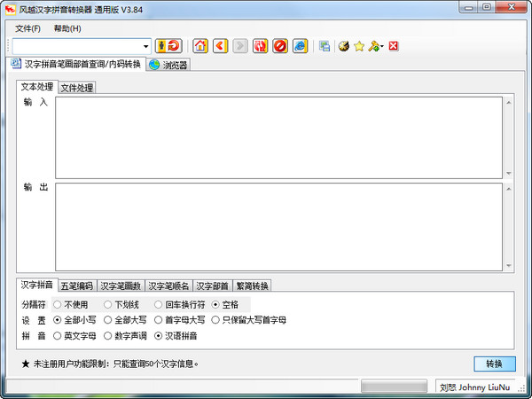The height and width of the screenshot is (399, 532).
Task: Choose the 数字声调 pinyin option
Action: 125,336
